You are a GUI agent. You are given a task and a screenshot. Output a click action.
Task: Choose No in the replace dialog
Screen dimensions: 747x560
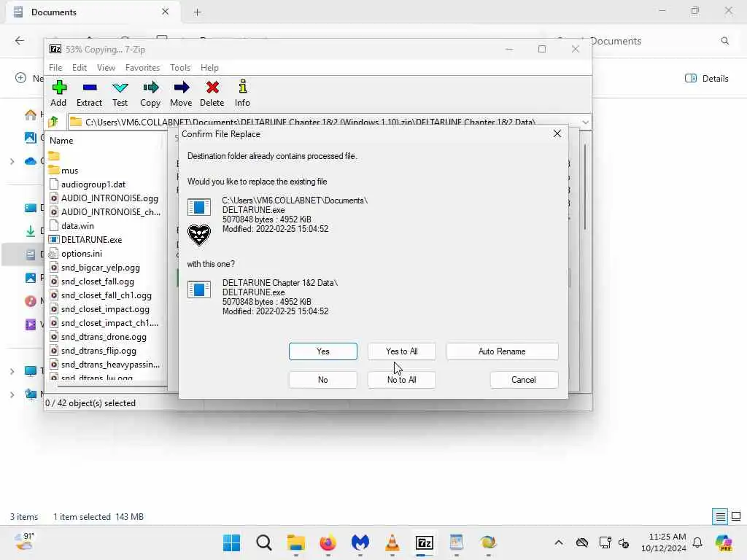pos(323,380)
